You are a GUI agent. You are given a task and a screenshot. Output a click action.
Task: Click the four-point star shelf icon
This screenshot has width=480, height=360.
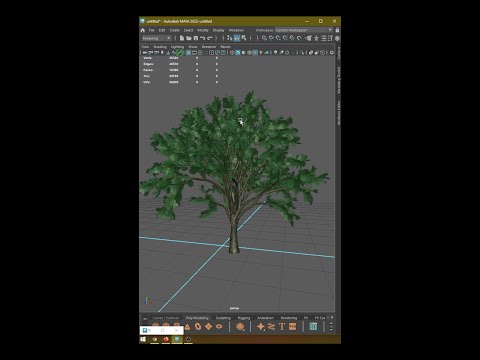pos(260,327)
